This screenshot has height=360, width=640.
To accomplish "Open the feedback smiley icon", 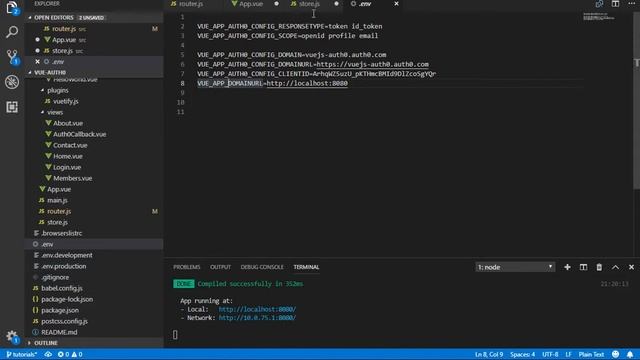I will click(x=616, y=354).
